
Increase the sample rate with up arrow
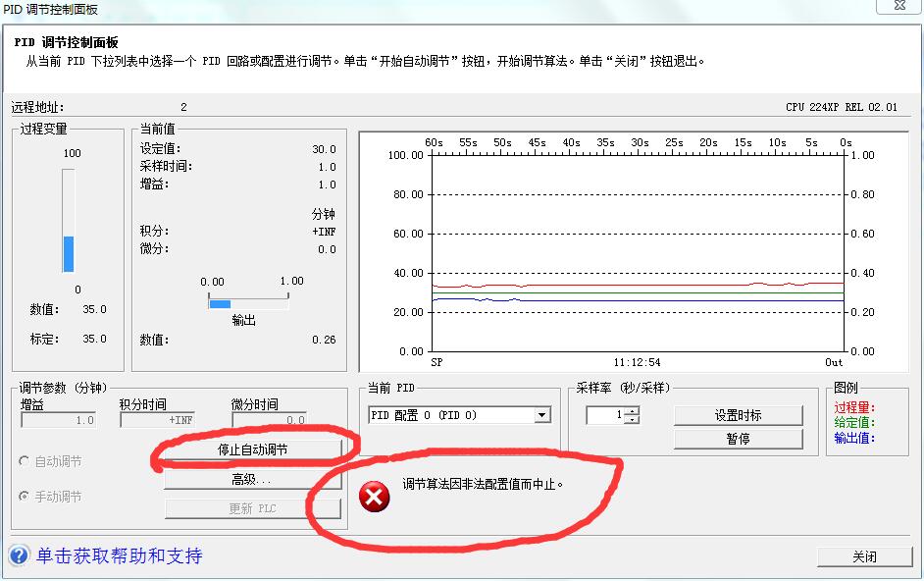[x=632, y=411]
